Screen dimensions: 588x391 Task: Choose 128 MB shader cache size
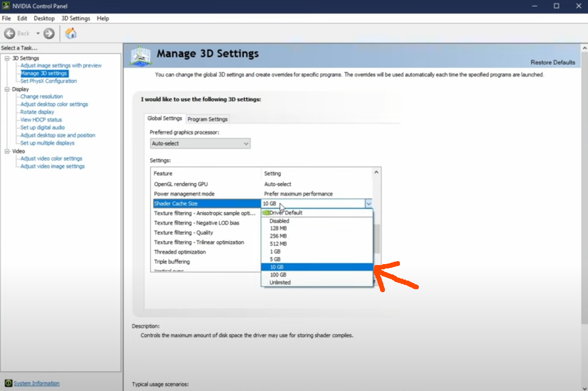(317, 228)
